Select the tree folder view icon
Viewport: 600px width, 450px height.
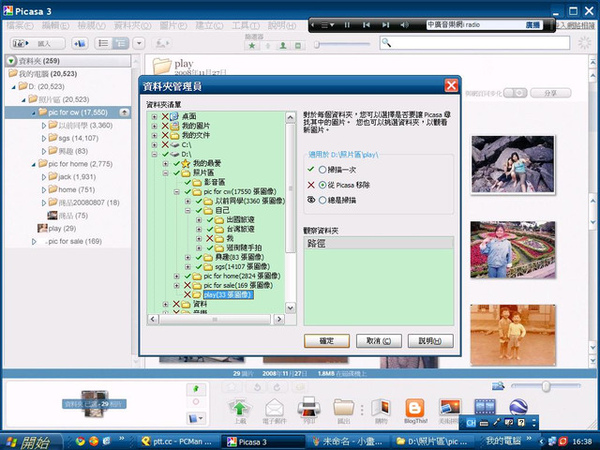pos(121,43)
